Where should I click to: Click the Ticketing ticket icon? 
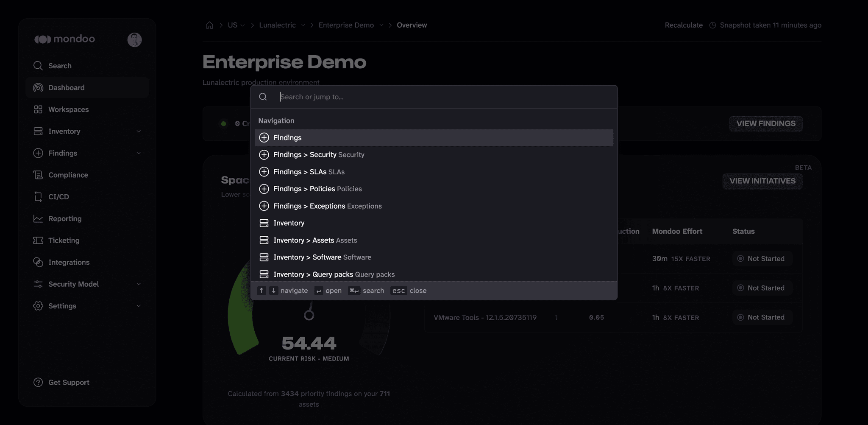tap(38, 240)
